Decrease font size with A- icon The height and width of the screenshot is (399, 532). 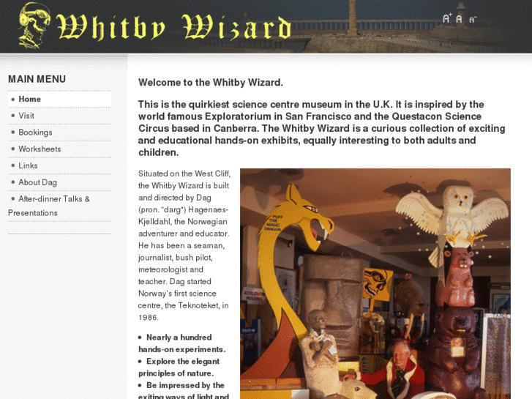pos(473,20)
